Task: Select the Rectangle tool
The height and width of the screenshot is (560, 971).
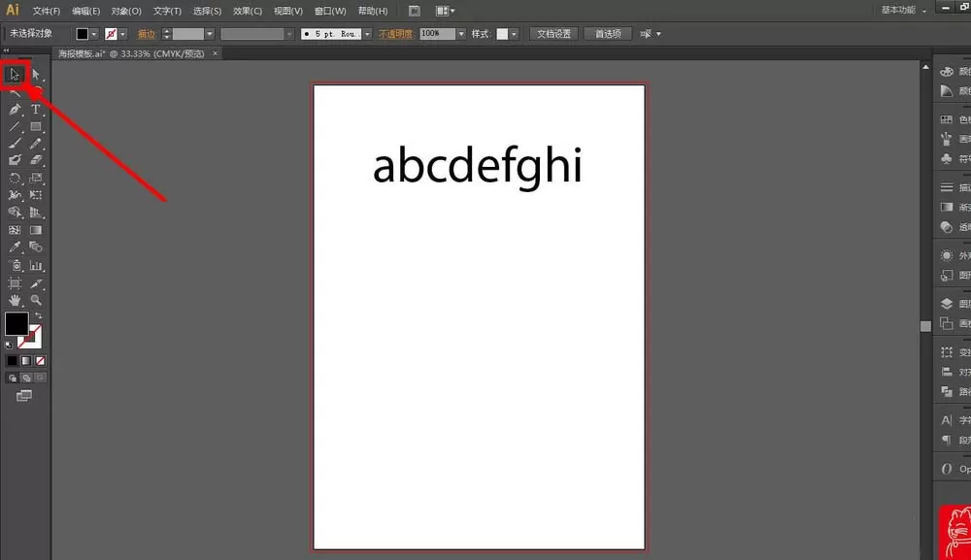Action: click(x=36, y=127)
